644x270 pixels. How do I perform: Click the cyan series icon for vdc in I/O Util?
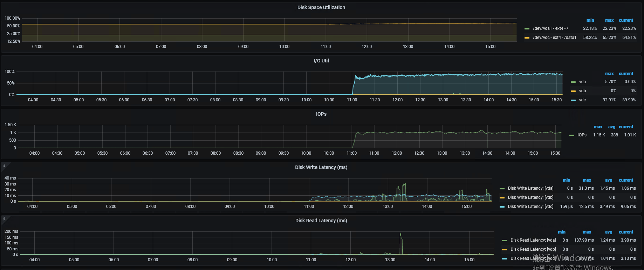pyautogui.click(x=573, y=100)
